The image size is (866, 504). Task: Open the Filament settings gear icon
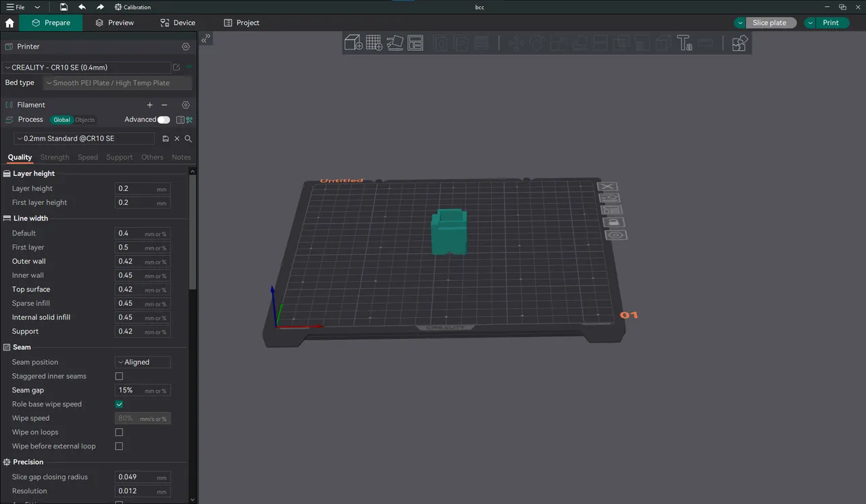(x=185, y=105)
